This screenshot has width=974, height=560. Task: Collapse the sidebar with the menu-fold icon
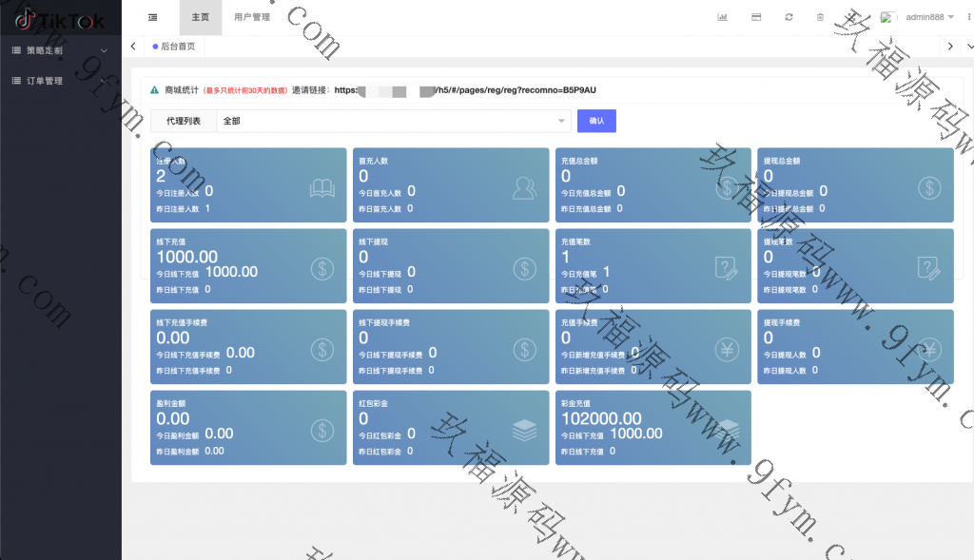(153, 17)
